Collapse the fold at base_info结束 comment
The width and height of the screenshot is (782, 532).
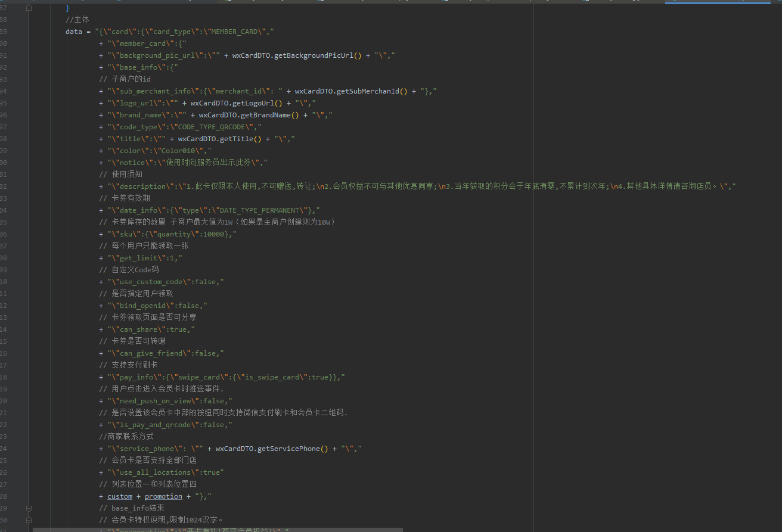point(29,508)
